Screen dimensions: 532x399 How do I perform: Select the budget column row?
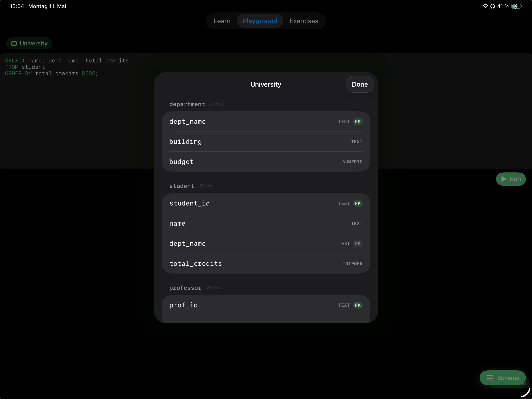[x=266, y=162]
